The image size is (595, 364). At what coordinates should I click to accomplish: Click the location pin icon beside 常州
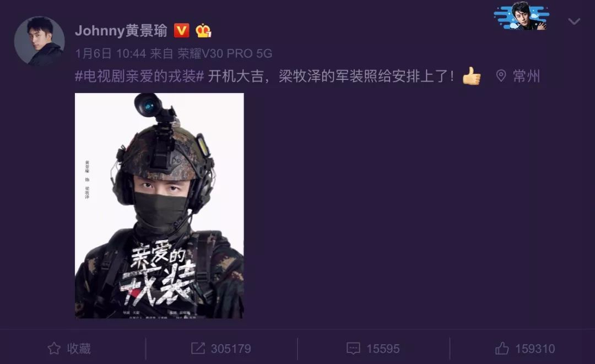[x=501, y=76]
